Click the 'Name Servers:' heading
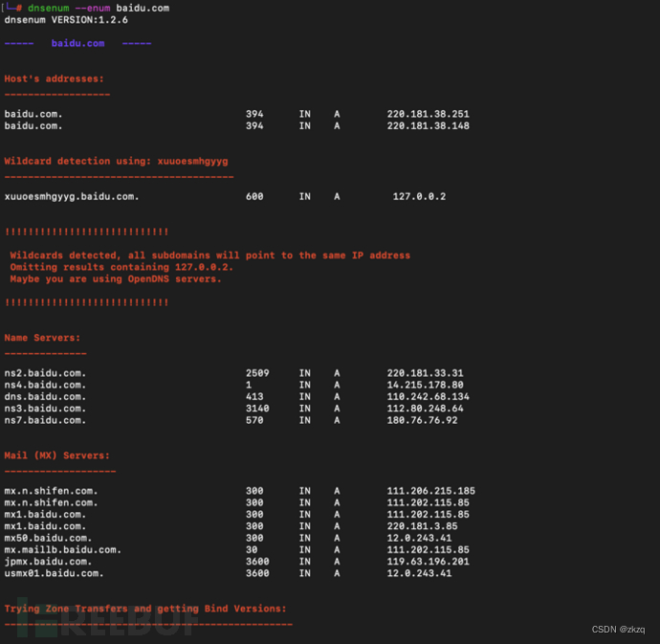Viewport: 660px width, 644px height. pos(42,338)
